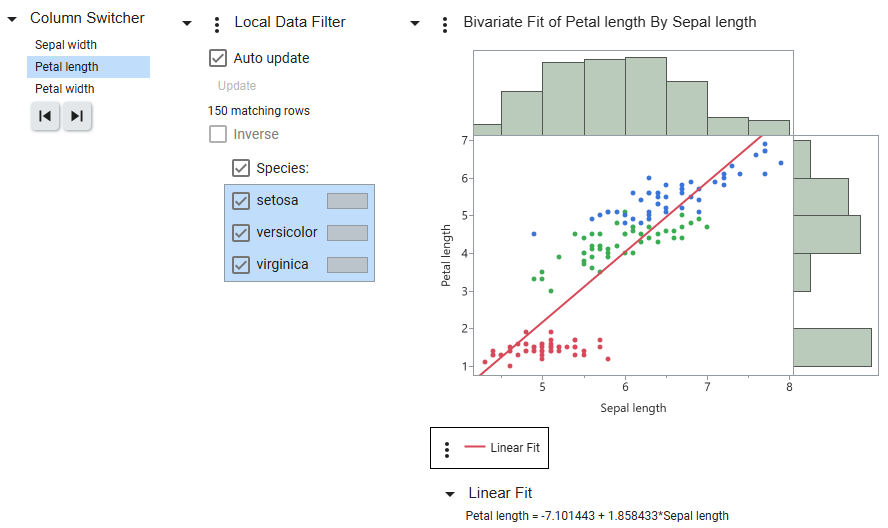Enable the Inverse checkbox

[218, 134]
